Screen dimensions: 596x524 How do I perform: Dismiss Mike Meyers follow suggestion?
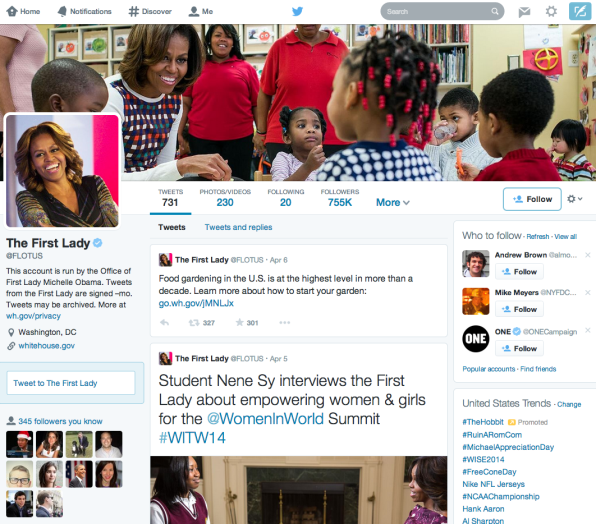point(587,292)
